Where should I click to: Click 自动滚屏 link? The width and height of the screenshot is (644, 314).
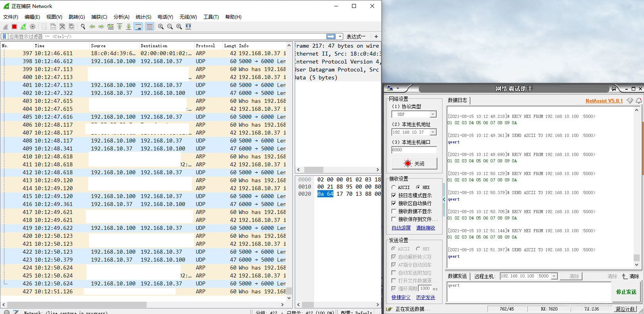tap(401, 228)
